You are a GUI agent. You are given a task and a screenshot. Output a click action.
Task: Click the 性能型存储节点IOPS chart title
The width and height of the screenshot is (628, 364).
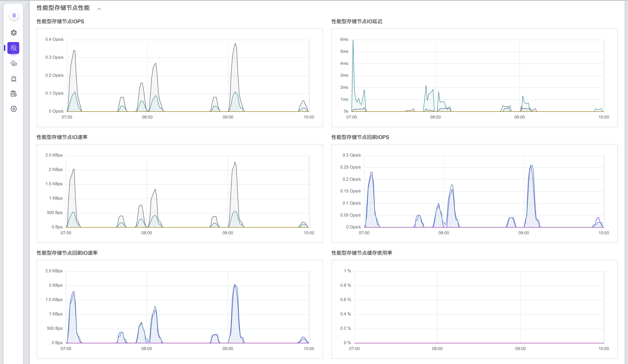click(x=60, y=21)
